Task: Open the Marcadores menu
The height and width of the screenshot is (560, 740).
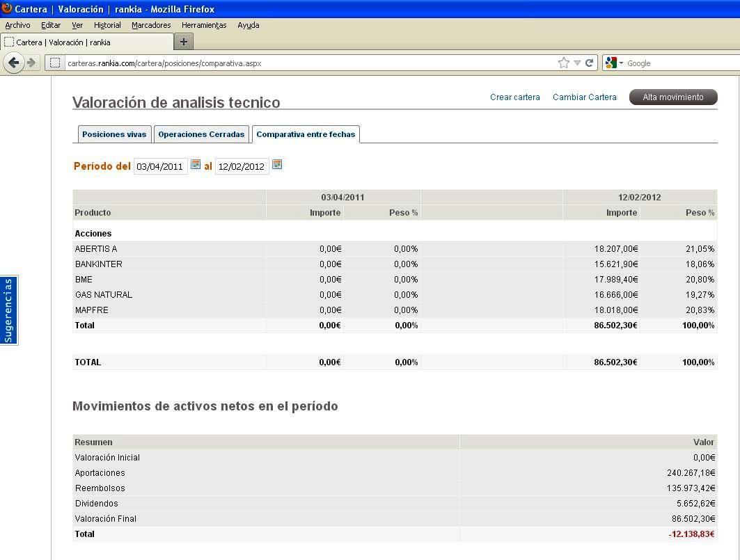Action: (151, 25)
